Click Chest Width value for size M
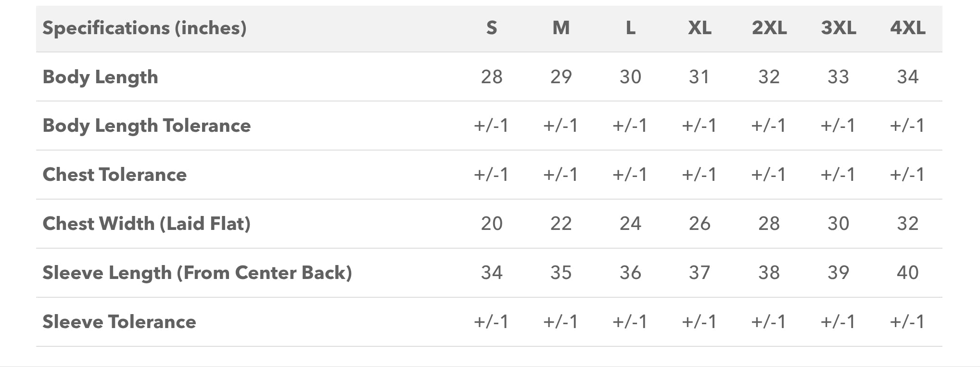980x367 pixels. [561, 224]
